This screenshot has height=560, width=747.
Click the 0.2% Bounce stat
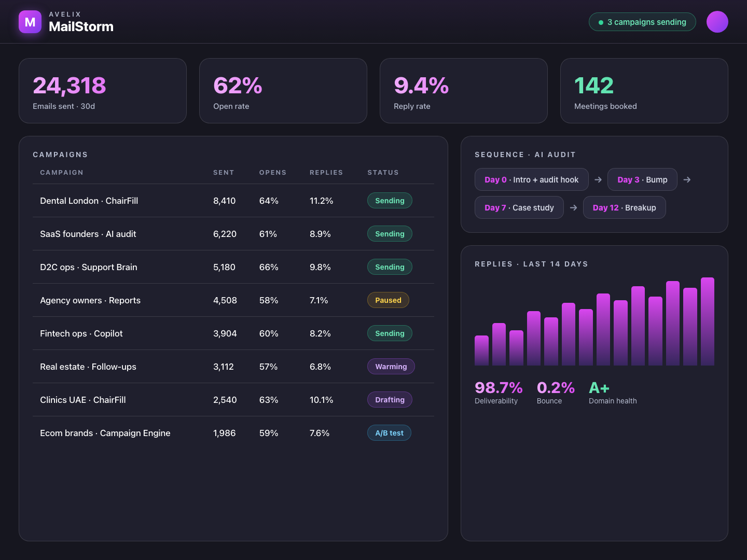(x=556, y=393)
